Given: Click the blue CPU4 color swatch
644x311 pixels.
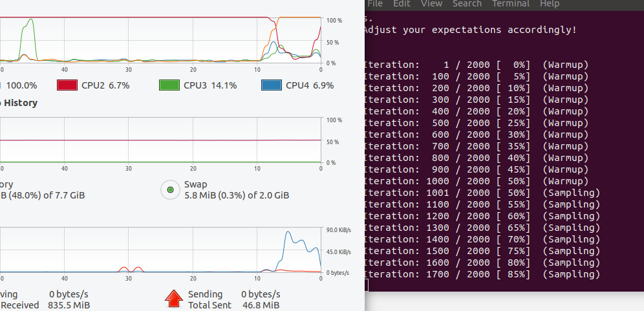Looking at the screenshot, I should tap(271, 85).
